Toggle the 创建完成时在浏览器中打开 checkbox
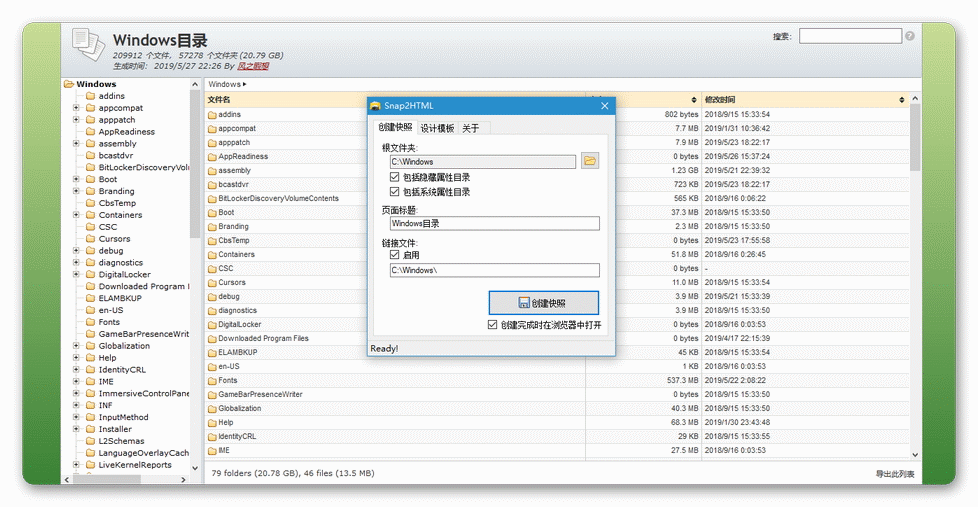The image size is (978, 507). click(492, 324)
